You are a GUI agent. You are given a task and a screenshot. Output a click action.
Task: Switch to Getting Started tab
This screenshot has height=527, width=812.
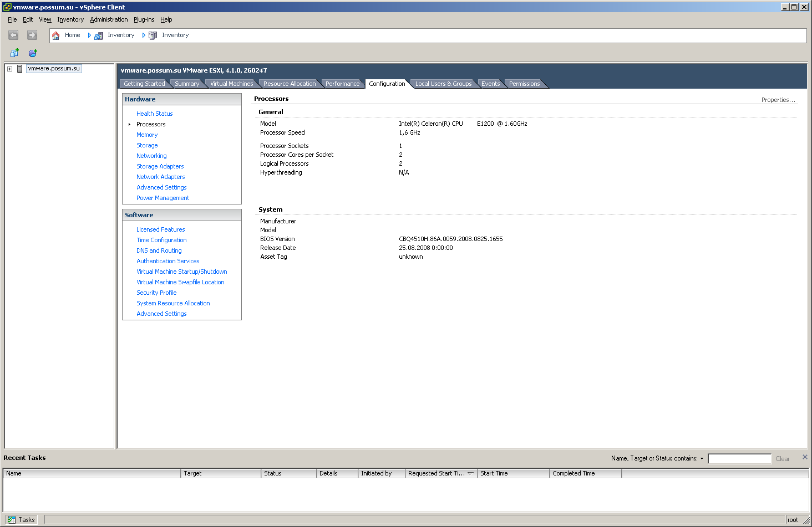click(x=144, y=84)
